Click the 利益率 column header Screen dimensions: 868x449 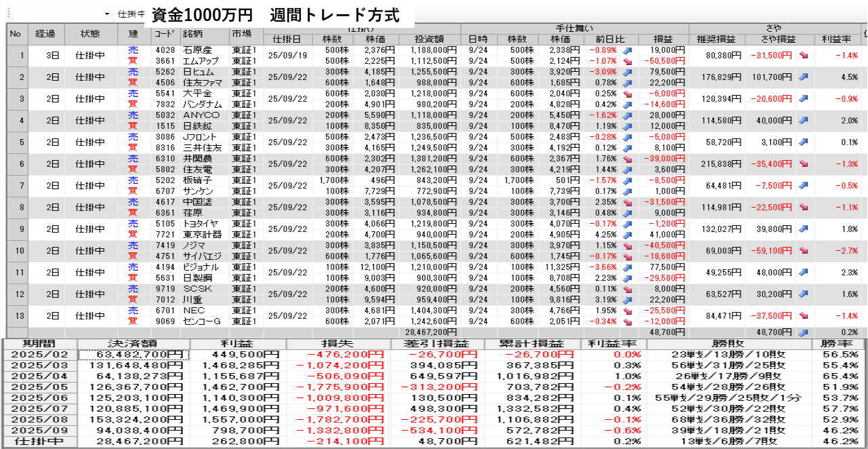[x=836, y=39]
